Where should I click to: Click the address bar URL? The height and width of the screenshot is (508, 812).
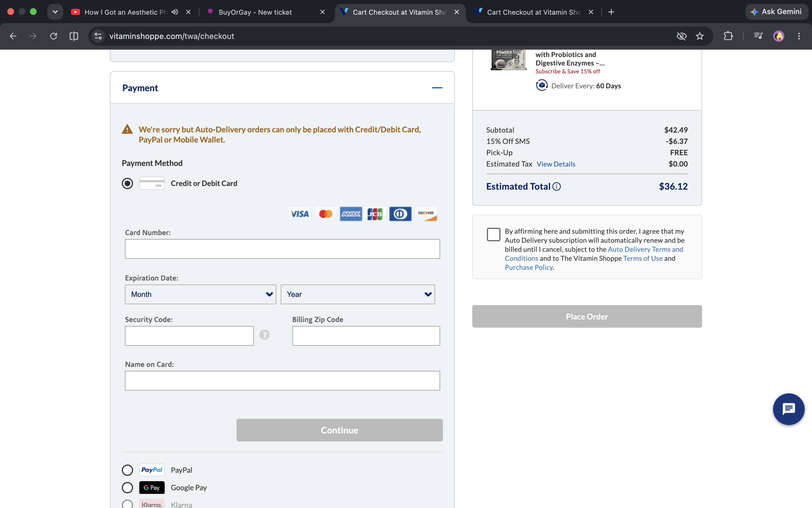pos(172,36)
